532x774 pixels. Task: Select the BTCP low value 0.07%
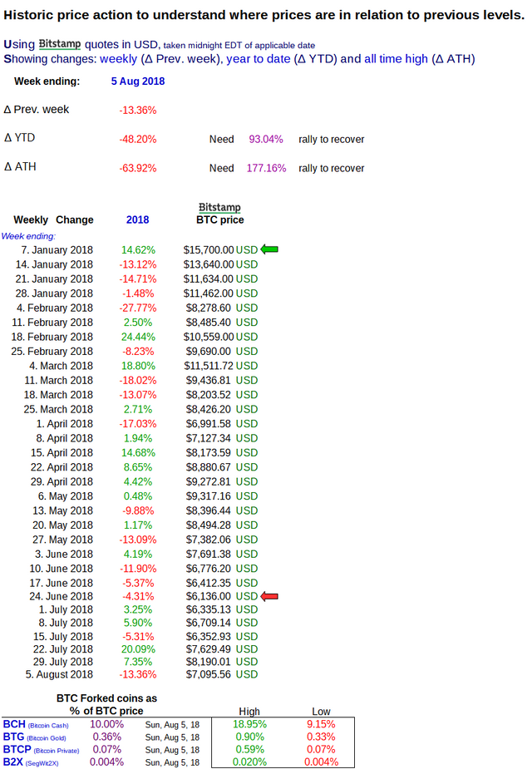pyautogui.click(x=321, y=749)
